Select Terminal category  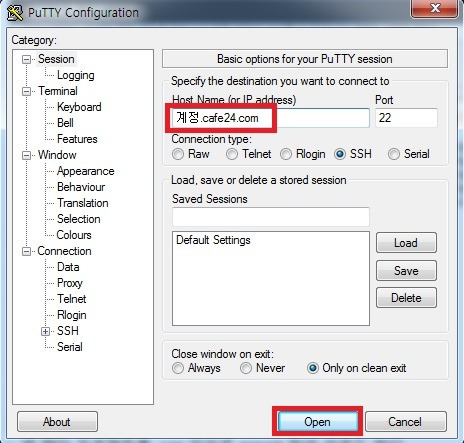[x=58, y=91]
